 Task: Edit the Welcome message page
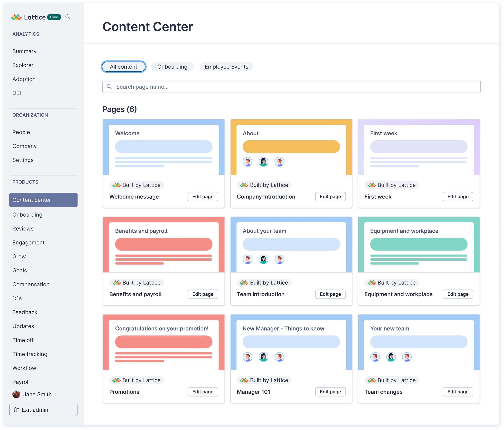tap(203, 197)
